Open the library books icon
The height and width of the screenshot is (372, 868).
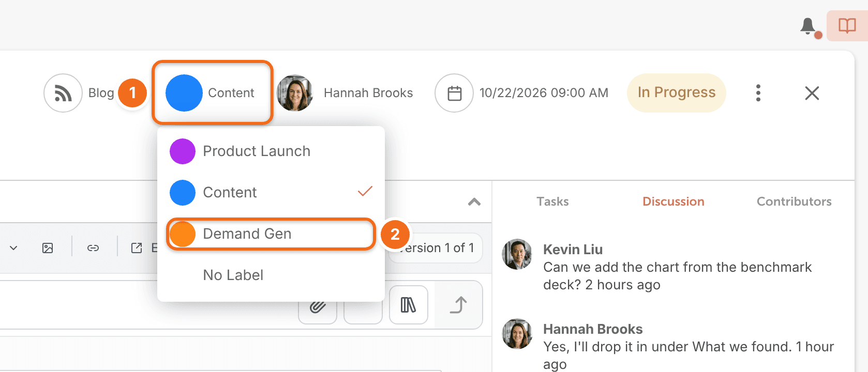(409, 305)
